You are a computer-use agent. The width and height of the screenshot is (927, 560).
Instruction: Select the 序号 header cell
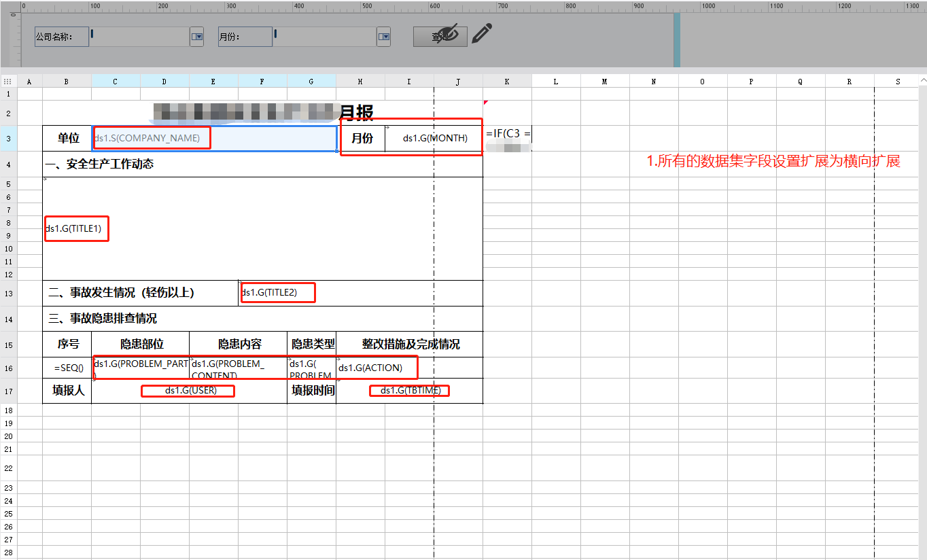[x=67, y=345]
